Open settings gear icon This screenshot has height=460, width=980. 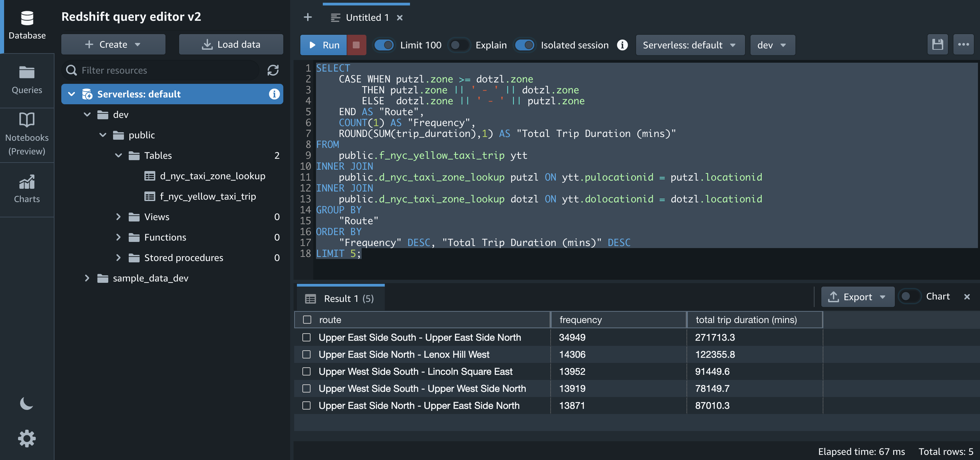[x=27, y=438]
